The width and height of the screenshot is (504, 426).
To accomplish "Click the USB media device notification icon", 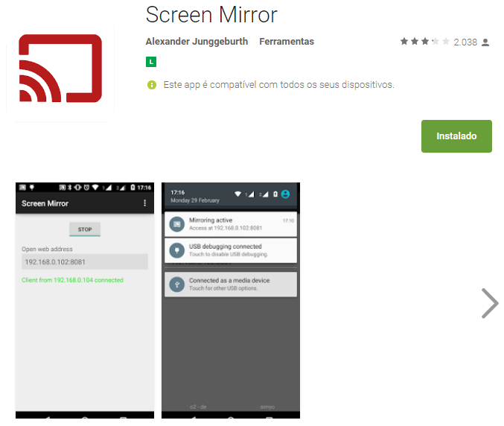I will pyautogui.click(x=176, y=284).
